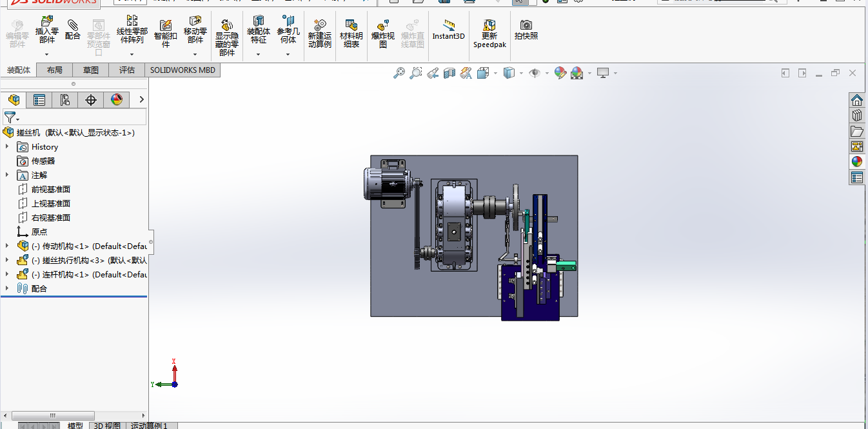The width and height of the screenshot is (868, 429).
Task: Open the 材料明细表 bill of materials tool
Action: click(351, 34)
